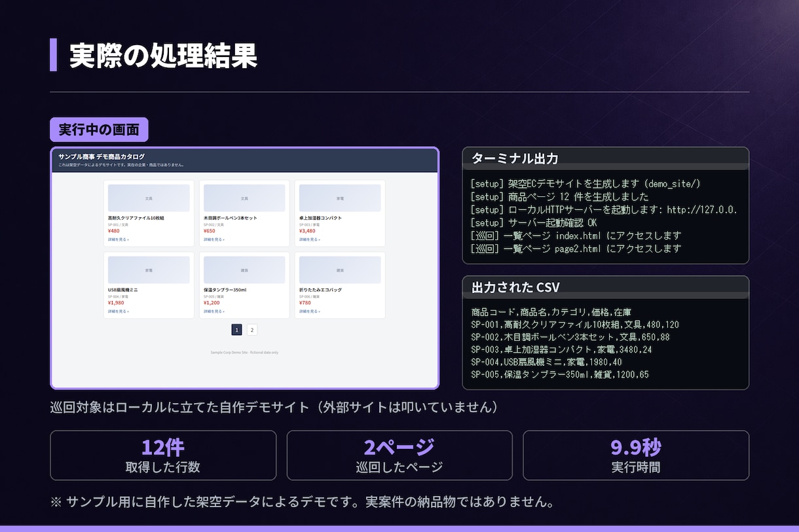Image resolution: width=799 pixels, height=532 pixels.
Task: Click the CSV row starting with SP-002
Action: tap(570, 337)
